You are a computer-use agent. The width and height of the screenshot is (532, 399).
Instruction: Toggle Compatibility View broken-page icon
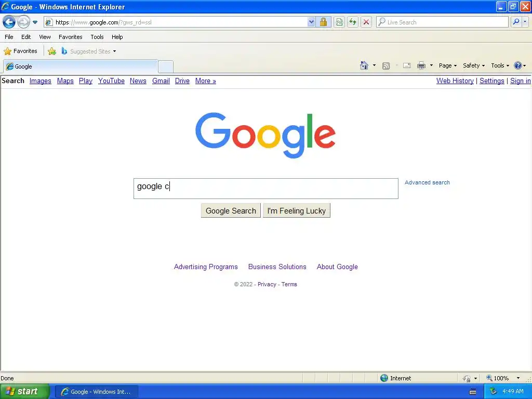339,22
